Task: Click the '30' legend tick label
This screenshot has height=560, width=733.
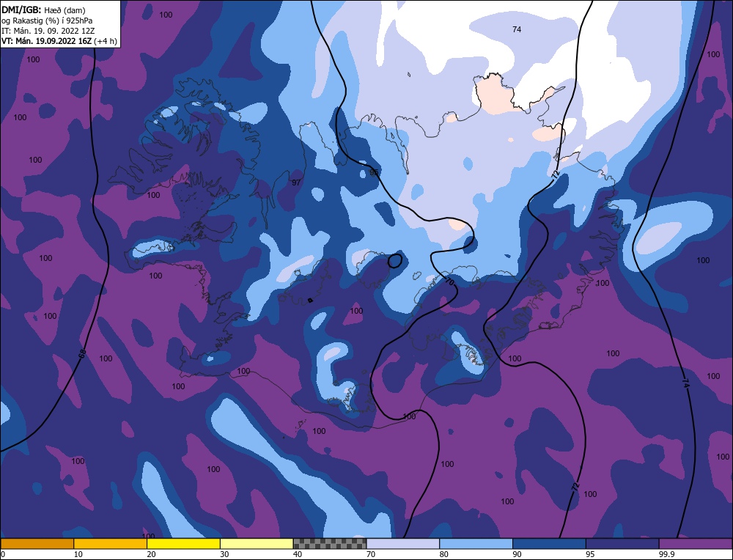Action: [224, 554]
